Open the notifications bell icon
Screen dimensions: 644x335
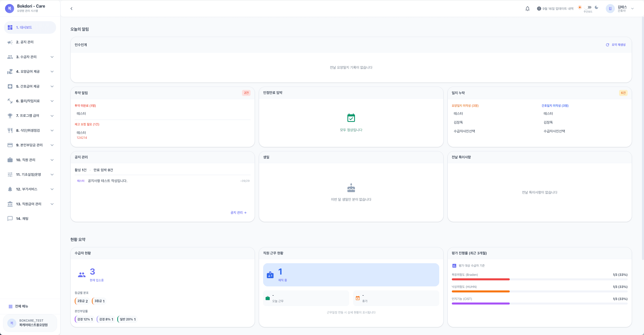click(528, 9)
